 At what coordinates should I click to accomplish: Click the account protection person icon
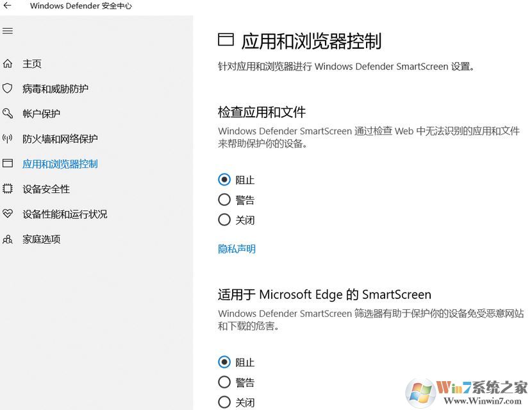tap(8, 113)
